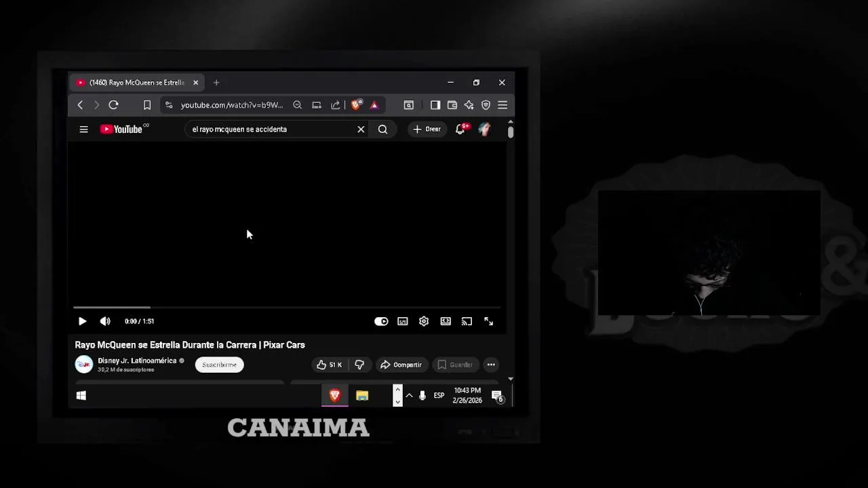This screenshot has width=868, height=488.
Task: Enter fullscreen mode
Action: (488, 321)
